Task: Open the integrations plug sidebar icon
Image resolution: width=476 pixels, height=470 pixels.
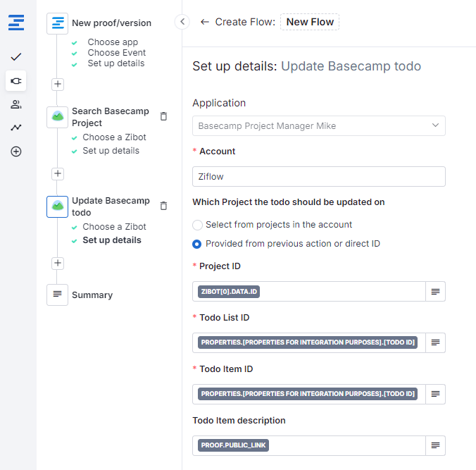Action: (16, 81)
